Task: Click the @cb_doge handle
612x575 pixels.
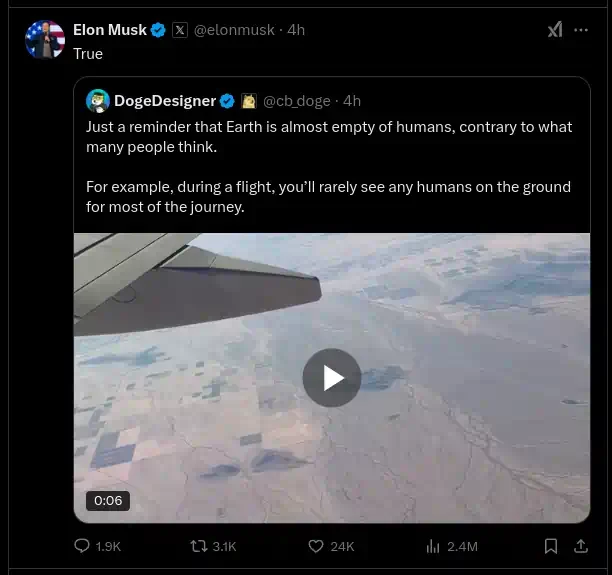Action: [x=299, y=100]
